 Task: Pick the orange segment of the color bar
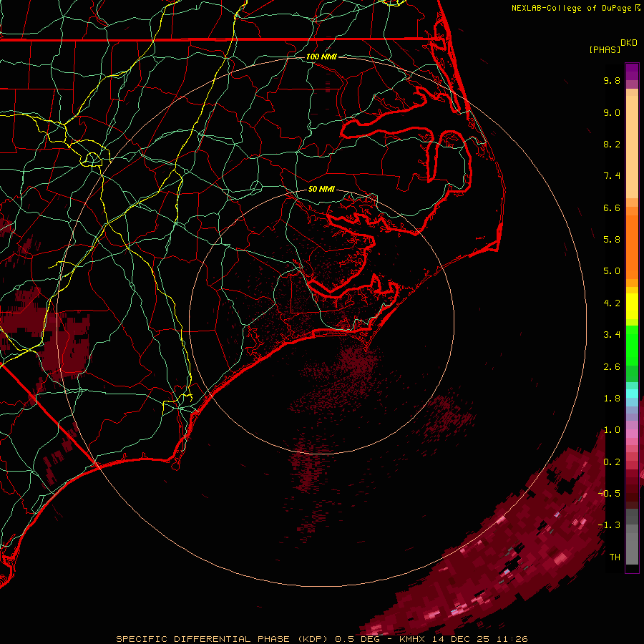(632, 246)
